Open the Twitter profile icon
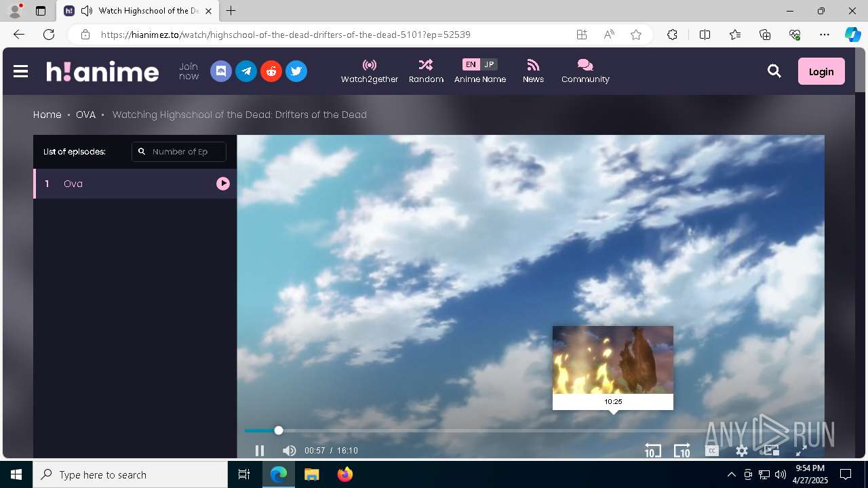The image size is (868, 488). (x=296, y=71)
